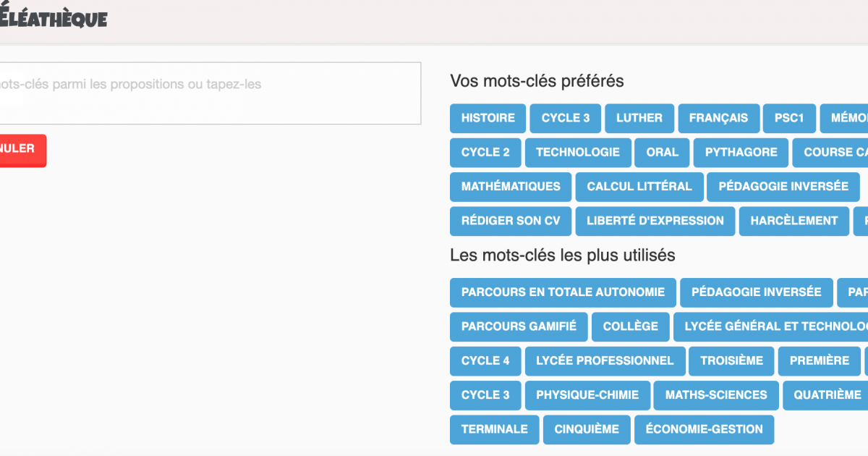The image size is (868, 456).
Task: Open the Éléathèque logo link
Action: 54,20
